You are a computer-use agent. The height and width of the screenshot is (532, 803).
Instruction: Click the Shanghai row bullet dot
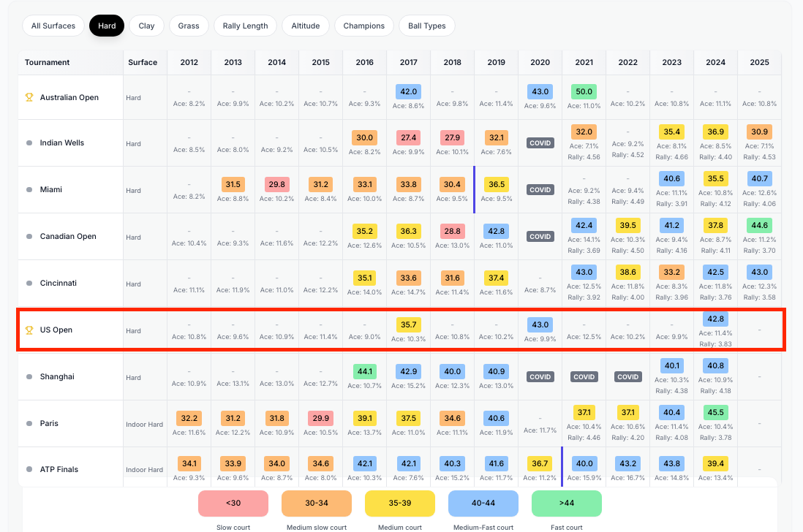(29, 376)
